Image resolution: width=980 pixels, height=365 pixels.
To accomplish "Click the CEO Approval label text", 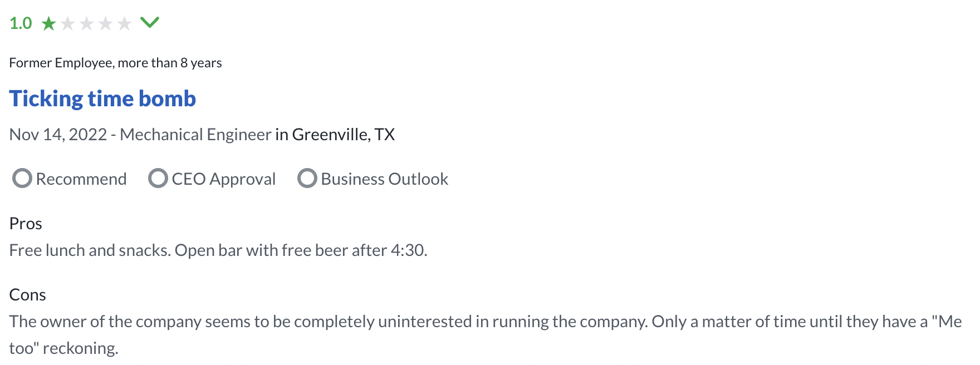I will pyautogui.click(x=224, y=179).
